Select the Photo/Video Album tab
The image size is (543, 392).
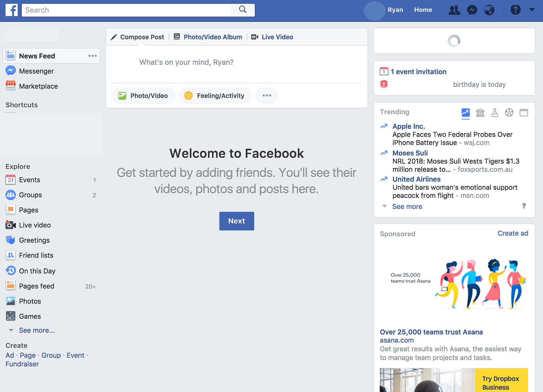(x=208, y=37)
